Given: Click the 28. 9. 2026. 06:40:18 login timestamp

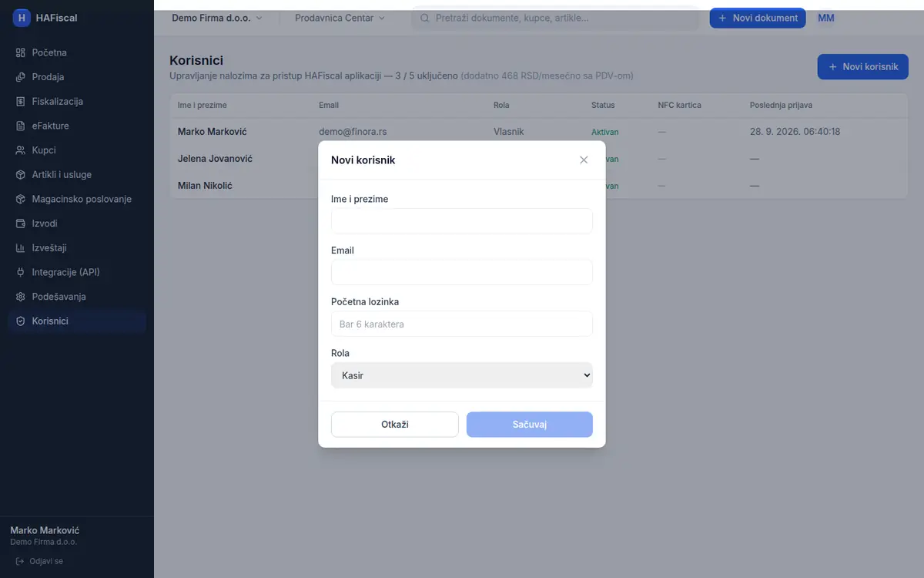Looking at the screenshot, I should [795, 132].
